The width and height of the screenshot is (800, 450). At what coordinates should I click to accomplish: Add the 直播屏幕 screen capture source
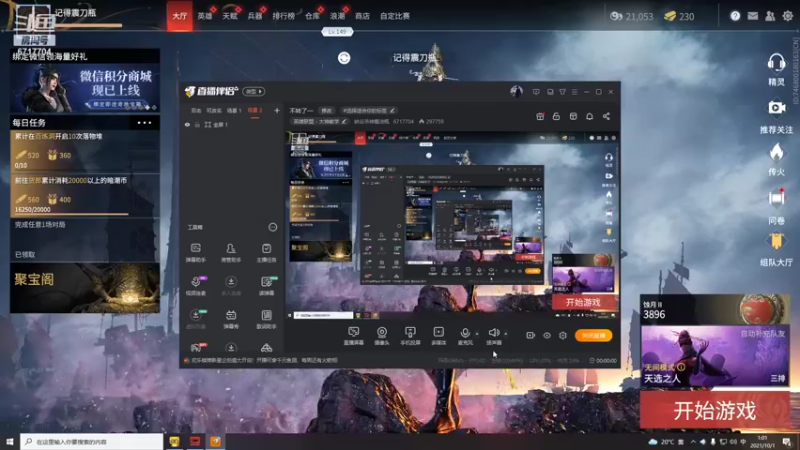point(353,336)
